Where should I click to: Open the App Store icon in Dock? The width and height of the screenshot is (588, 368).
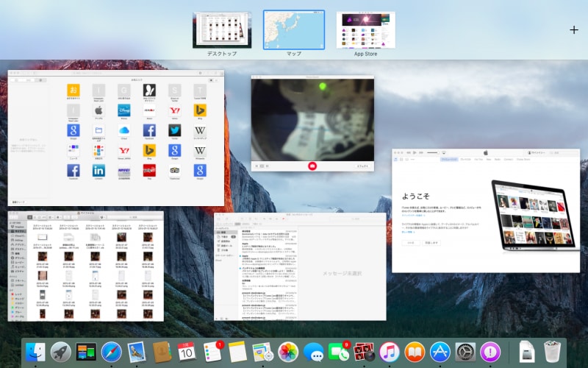(x=440, y=352)
